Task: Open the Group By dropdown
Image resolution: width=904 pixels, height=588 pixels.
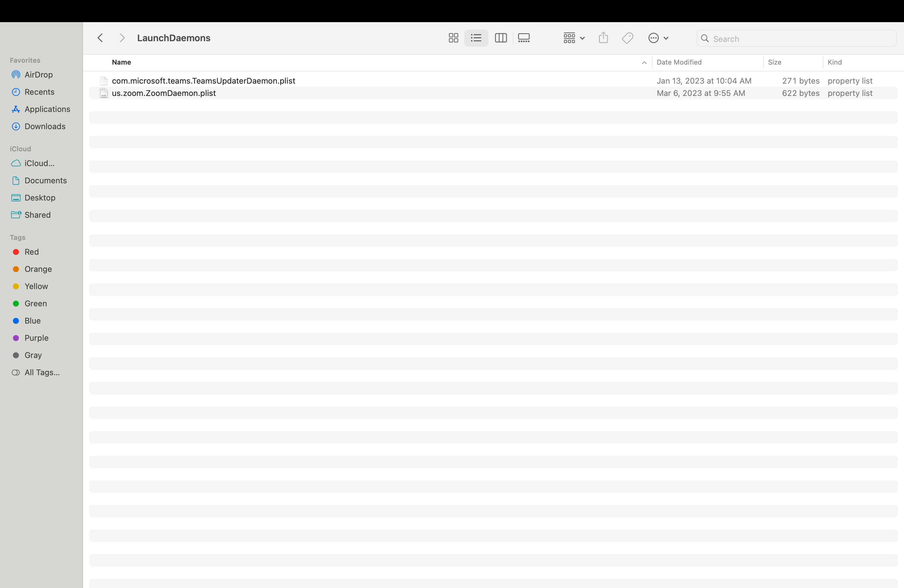Action: pos(573,38)
